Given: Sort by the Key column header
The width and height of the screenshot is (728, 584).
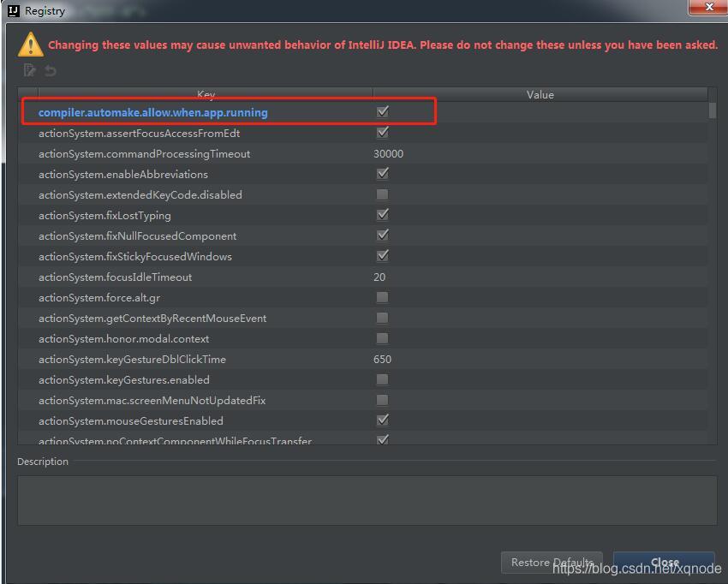Looking at the screenshot, I should click(206, 95).
